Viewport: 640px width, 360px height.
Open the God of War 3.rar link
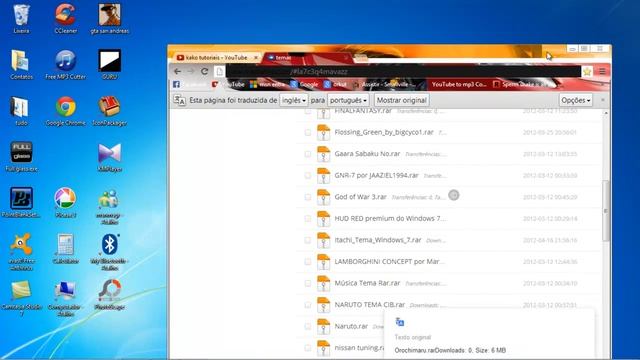360,197
